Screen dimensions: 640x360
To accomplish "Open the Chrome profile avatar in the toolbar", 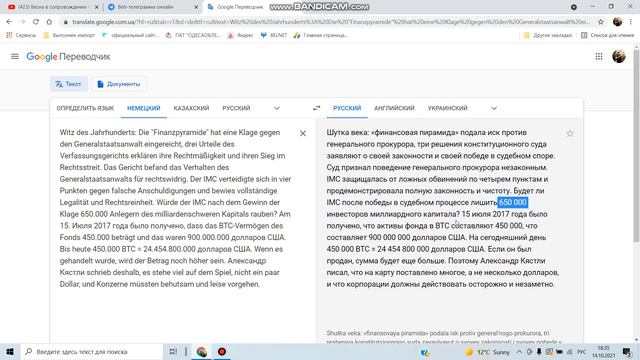I will coord(618,22).
